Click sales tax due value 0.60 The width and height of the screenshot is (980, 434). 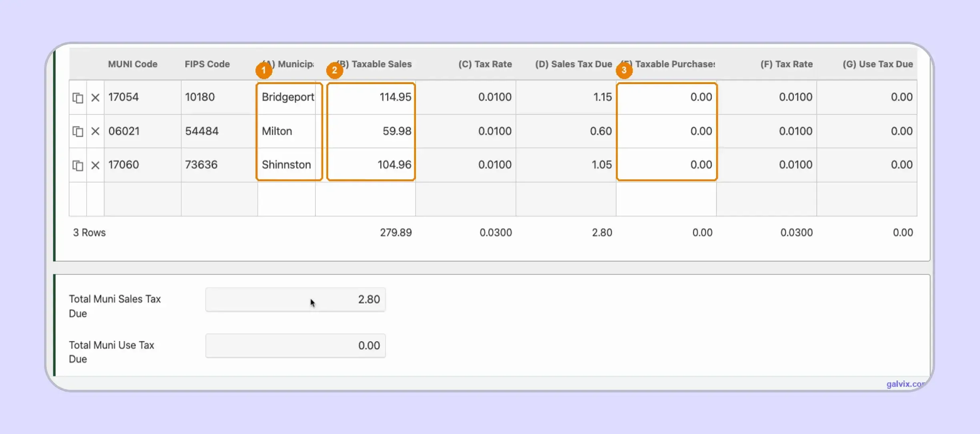click(x=566, y=131)
